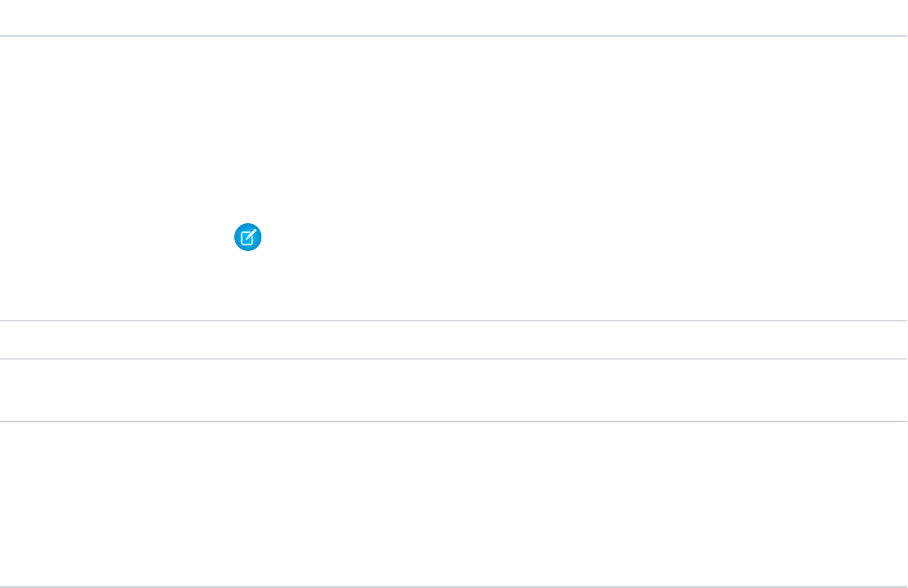The image size is (908, 588).
Task: Click the pencil-and-square note icon
Action: click(x=247, y=238)
